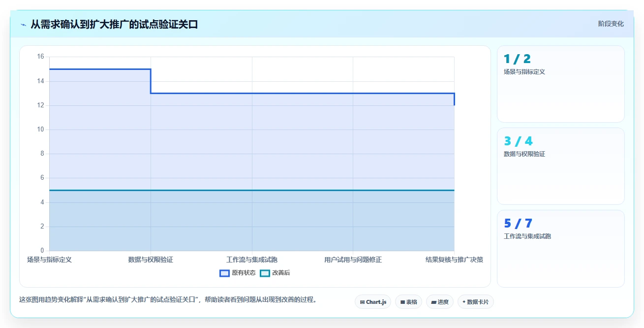
Task: Click the title 从需求确认到扩大推广的试点验证关口
Action: pos(114,24)
